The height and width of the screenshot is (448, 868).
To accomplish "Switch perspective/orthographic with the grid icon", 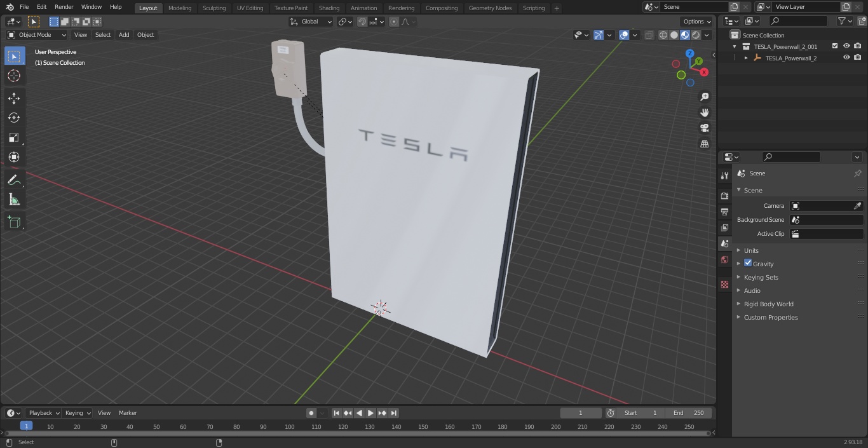I will click(705, 144).
